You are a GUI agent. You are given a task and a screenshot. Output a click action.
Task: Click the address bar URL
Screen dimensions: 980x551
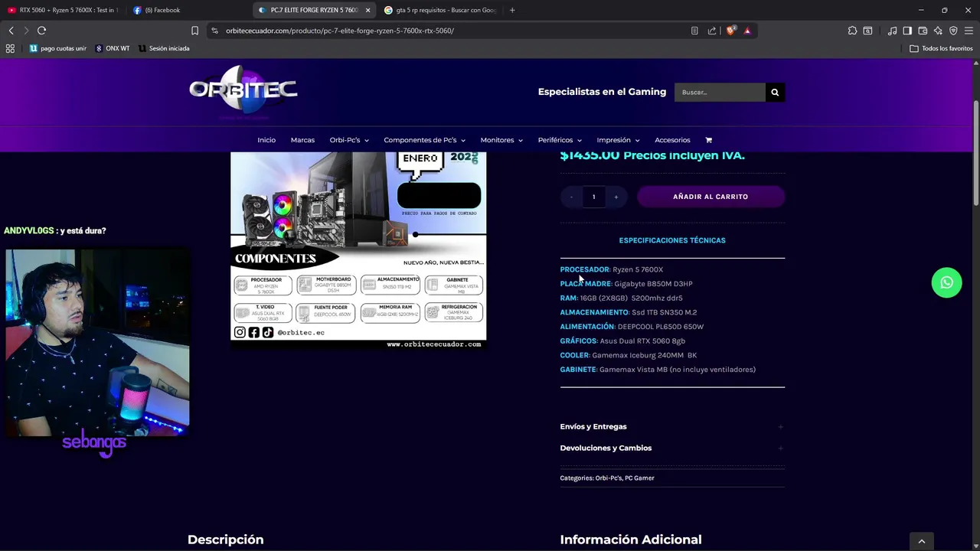(340, 31)
